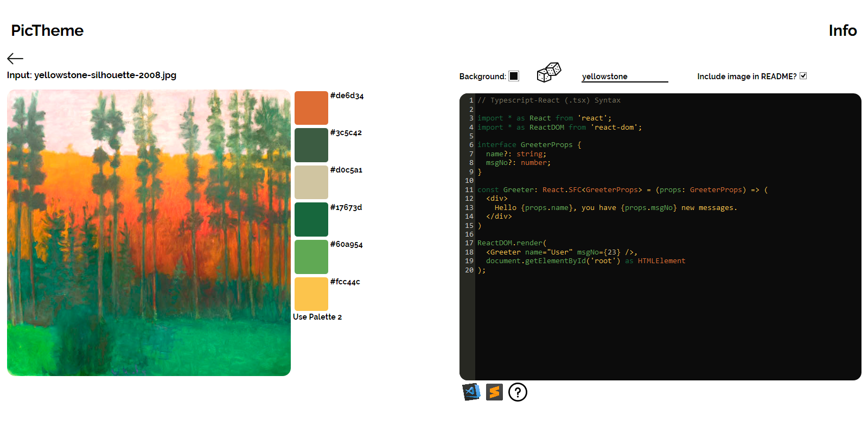Click the #d0c5a1 hex label

click(x=346, y=170)
